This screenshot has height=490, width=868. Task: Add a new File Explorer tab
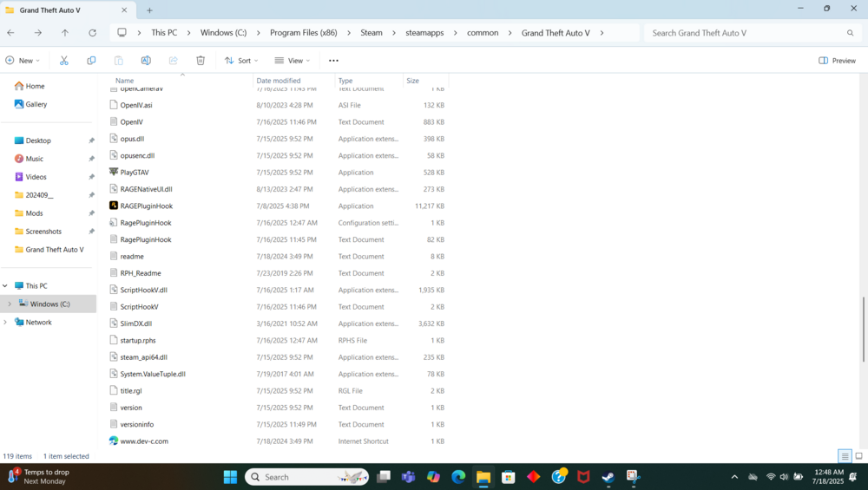click(x=149, y=10)
